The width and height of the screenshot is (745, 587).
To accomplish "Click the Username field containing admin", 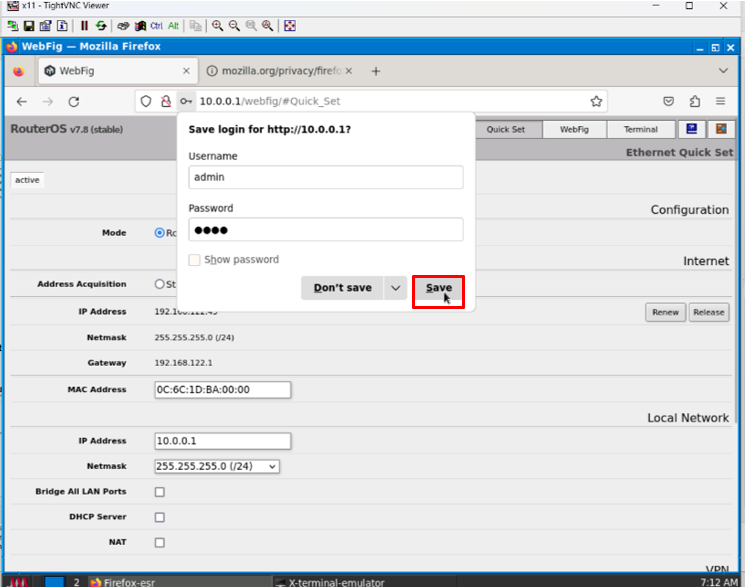I will click(x=325, y=177).
